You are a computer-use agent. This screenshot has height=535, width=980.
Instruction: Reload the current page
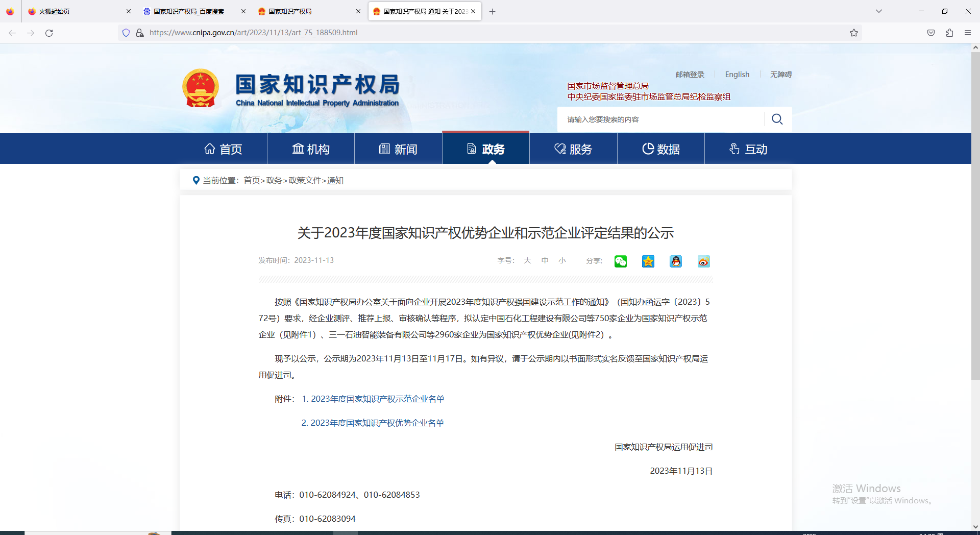point(49,33)
